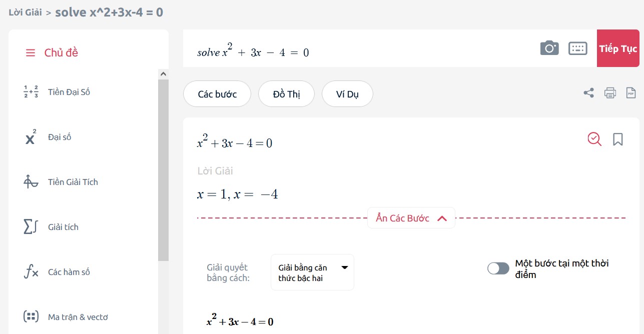
Task: Open the on-screen math keyboard icon
Action: tap(578, 48)
